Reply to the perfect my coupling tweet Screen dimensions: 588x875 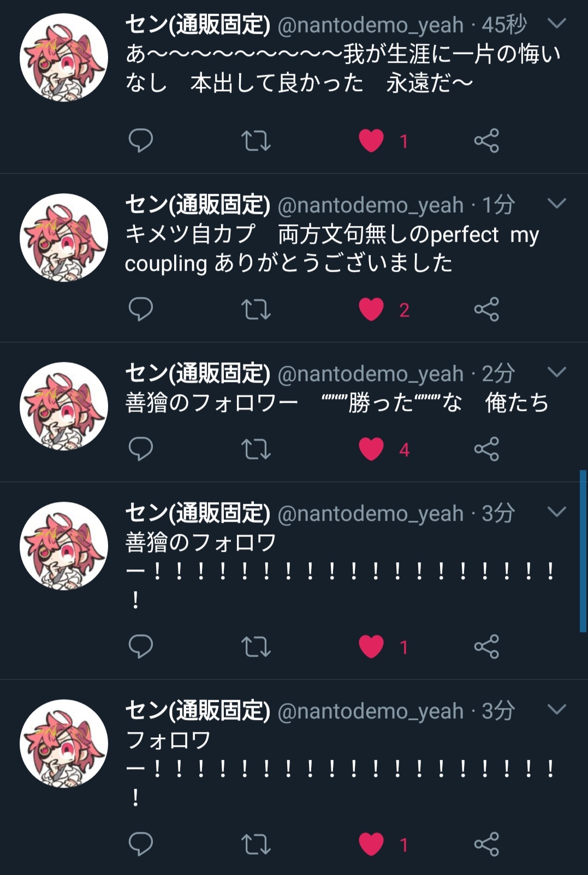pos(140,309)
